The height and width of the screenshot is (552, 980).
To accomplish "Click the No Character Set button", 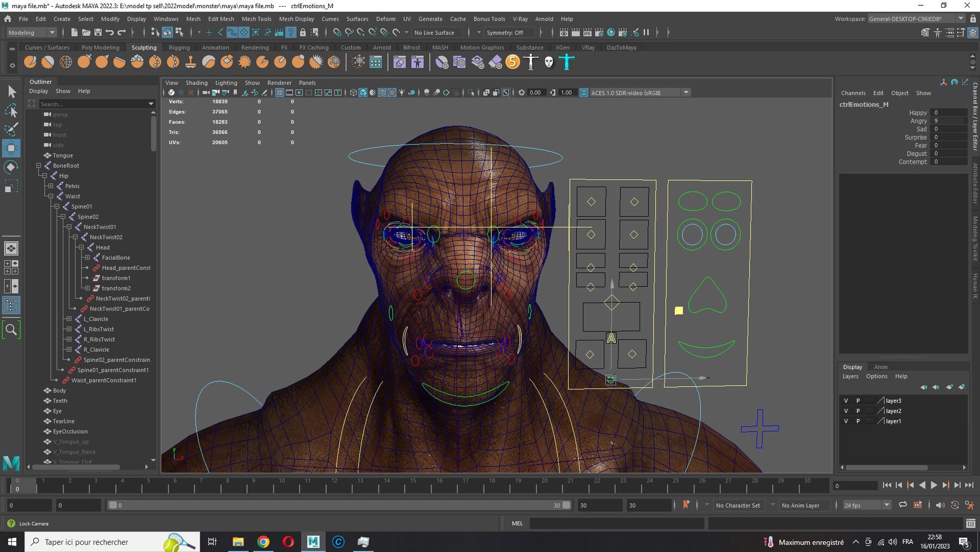I will point(738,505).
